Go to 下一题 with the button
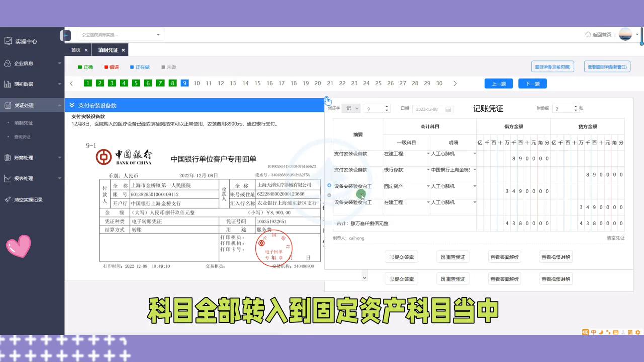This screenshot has width=644, height=362. (x=532, y=83)
